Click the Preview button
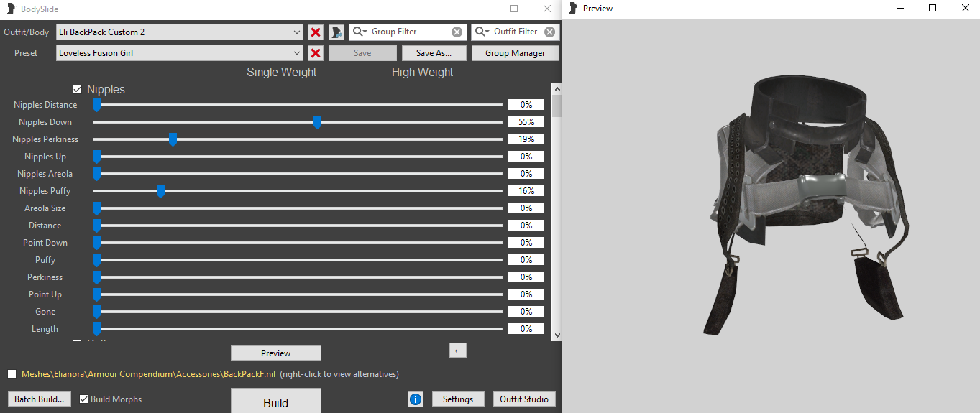Viewport: 980px width, 413px height. click(276, 353)
